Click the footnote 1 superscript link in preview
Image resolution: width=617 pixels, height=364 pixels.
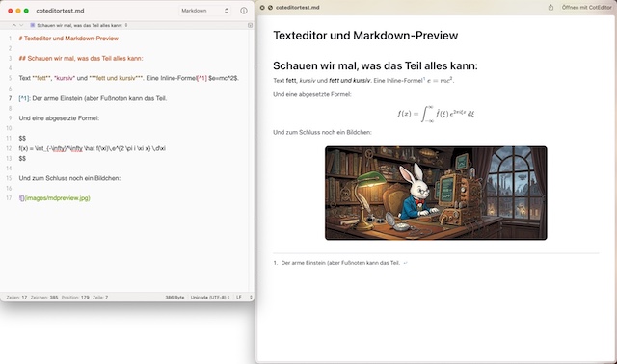point(424,79)
